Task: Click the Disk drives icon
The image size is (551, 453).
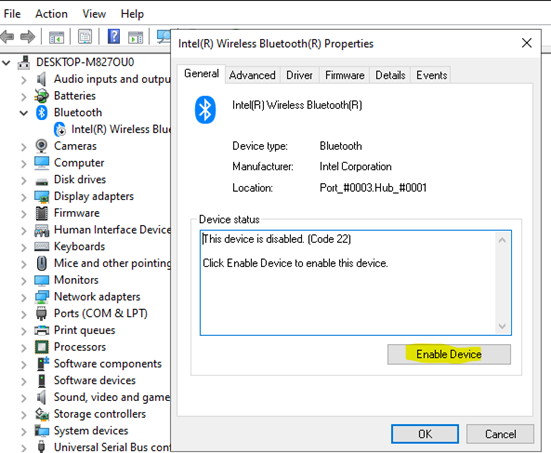Action: [42, 181]
